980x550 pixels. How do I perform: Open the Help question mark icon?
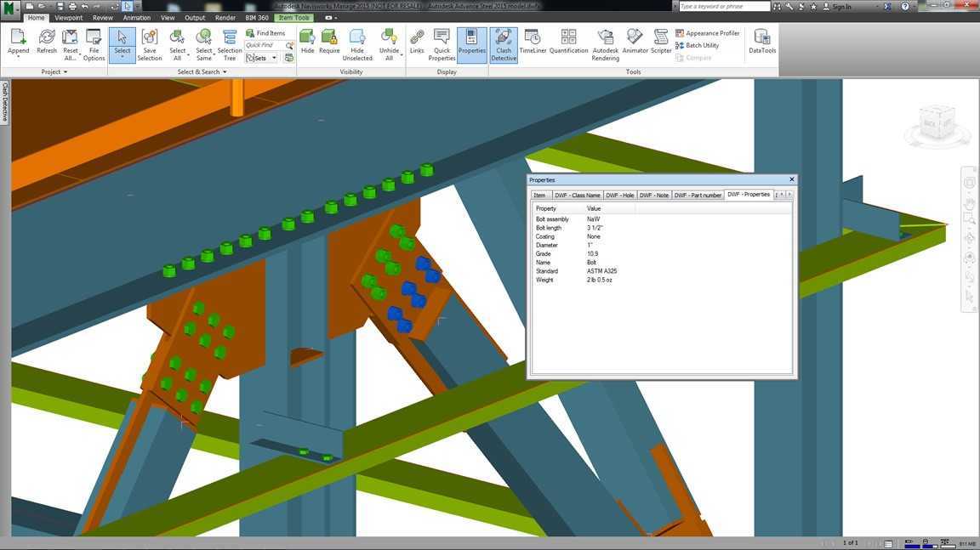905,6
